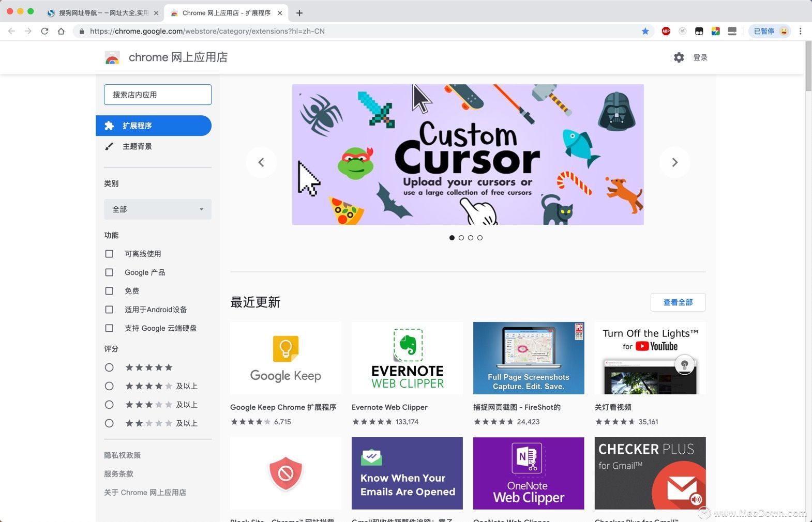
Task: Close the Chrome 网上应用店 tab
Action: (280, 13)
